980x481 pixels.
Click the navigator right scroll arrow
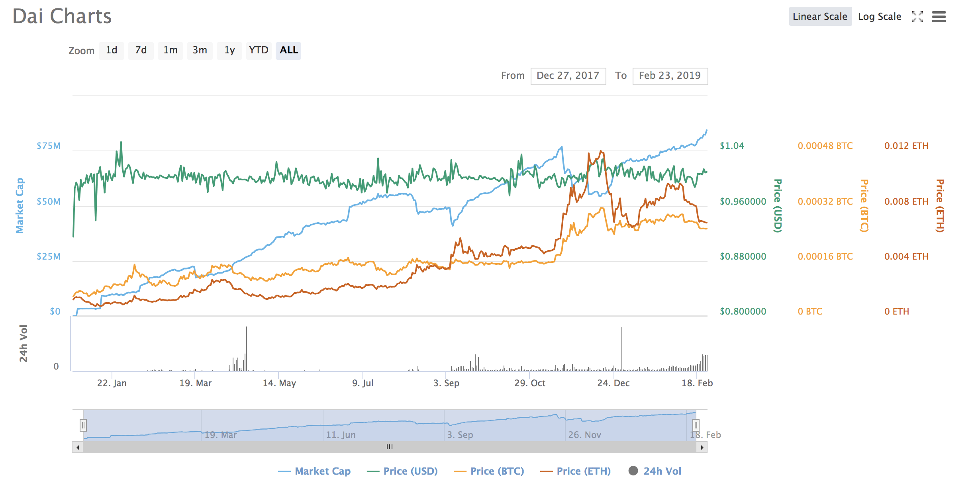(702, 447)
